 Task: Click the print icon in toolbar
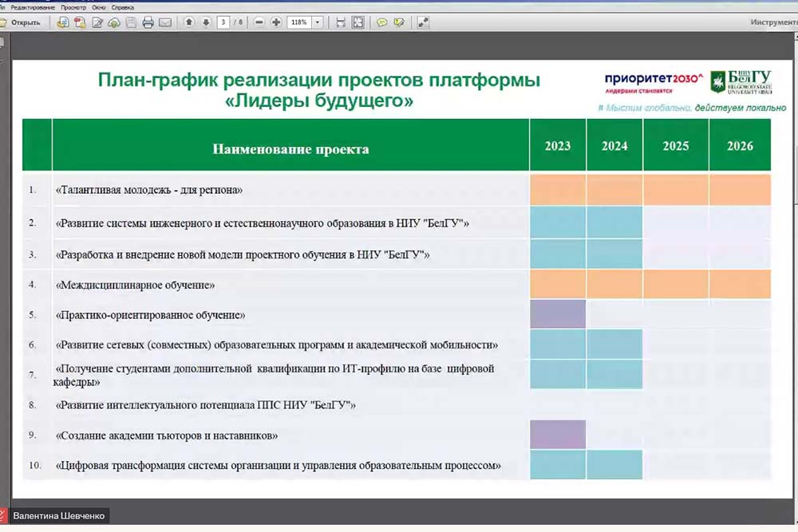pyautogui.click(x=148, y=22)
